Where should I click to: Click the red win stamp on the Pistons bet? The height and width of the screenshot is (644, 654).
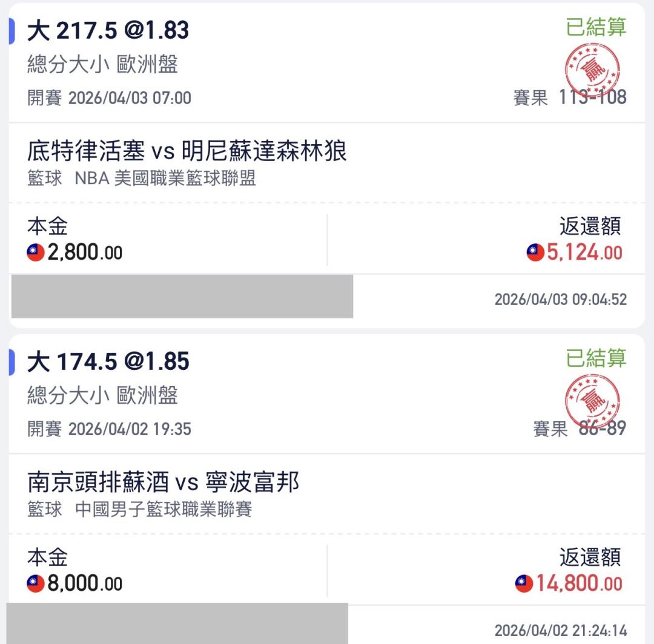point(592,68)
